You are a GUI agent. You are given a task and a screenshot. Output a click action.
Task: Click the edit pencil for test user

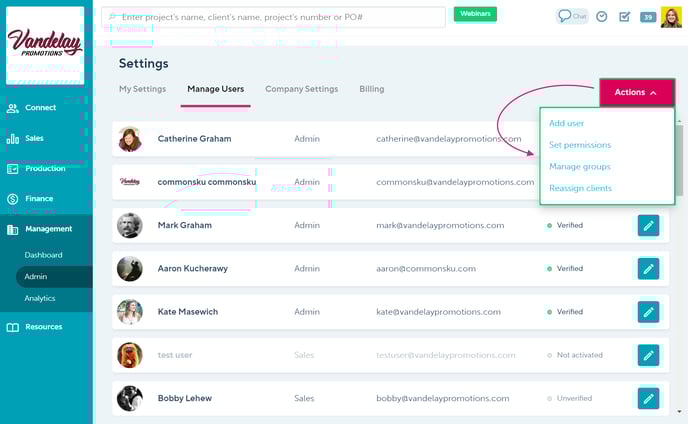pyautogui.click(x=648, y=355)
